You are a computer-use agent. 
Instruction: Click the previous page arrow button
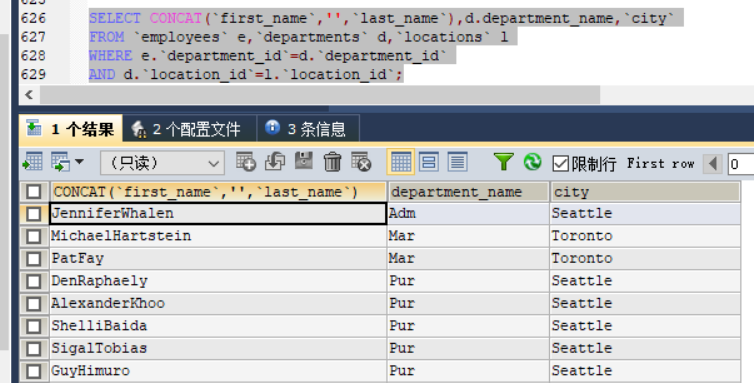[713, 164]
